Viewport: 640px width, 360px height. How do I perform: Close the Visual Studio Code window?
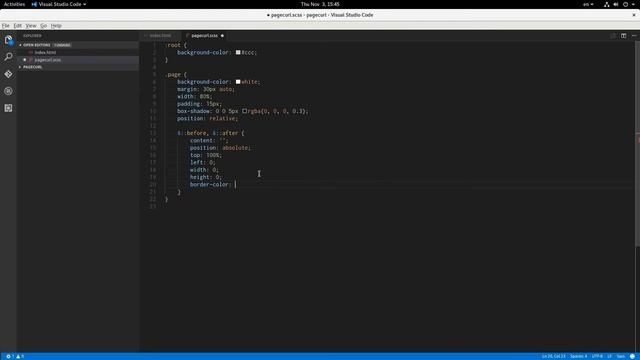(x=634, y=15)
